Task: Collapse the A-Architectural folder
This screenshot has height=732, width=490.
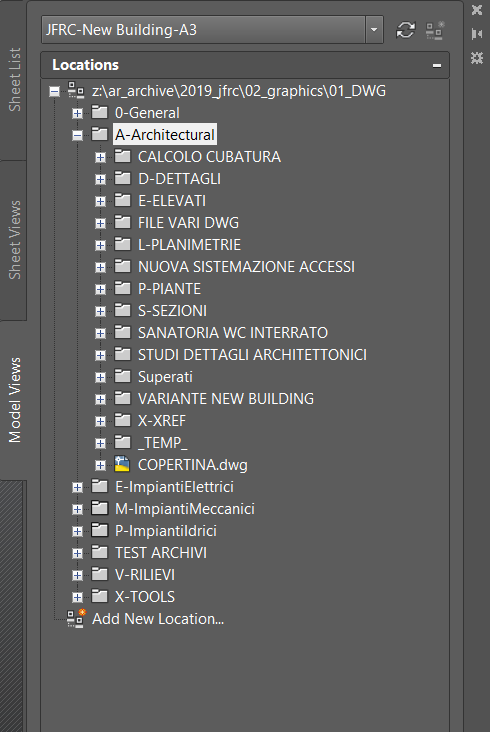Action: [x=77, y=135]
